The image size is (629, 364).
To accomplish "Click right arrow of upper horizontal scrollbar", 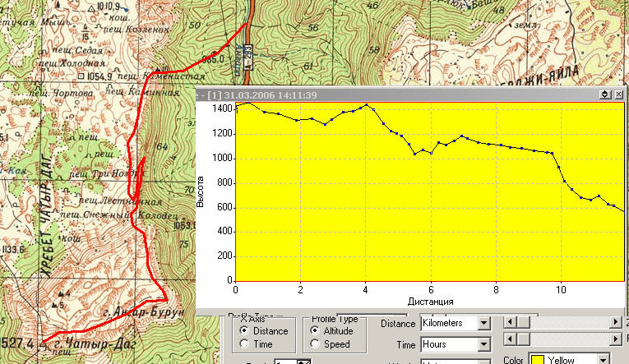I will coord(616,322).
